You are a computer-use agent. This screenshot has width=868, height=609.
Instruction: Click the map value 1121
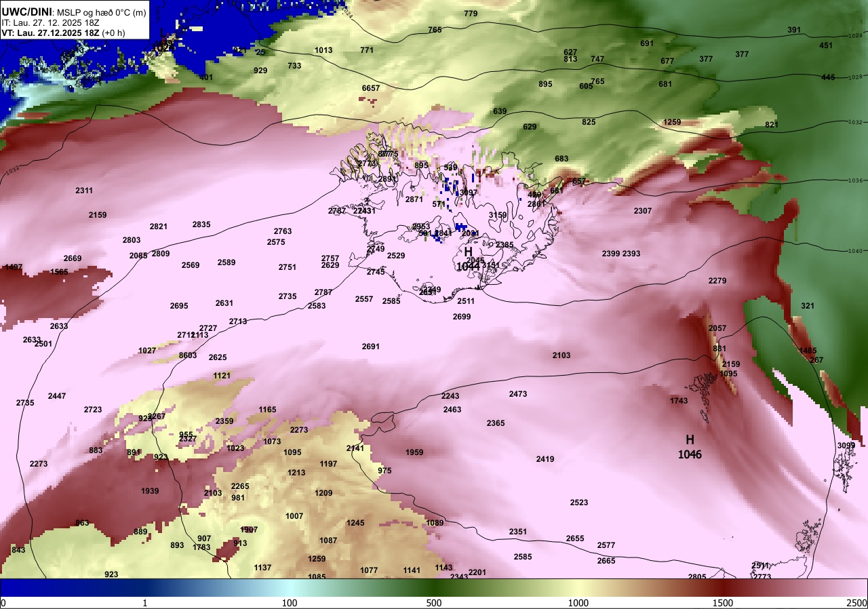click(222, 376)
